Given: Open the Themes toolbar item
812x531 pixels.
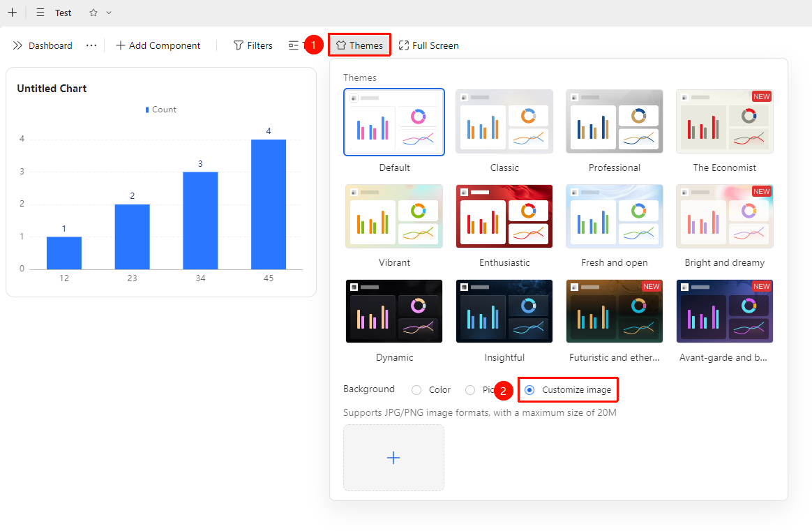Looking at the screenshot, I should 359,45.
